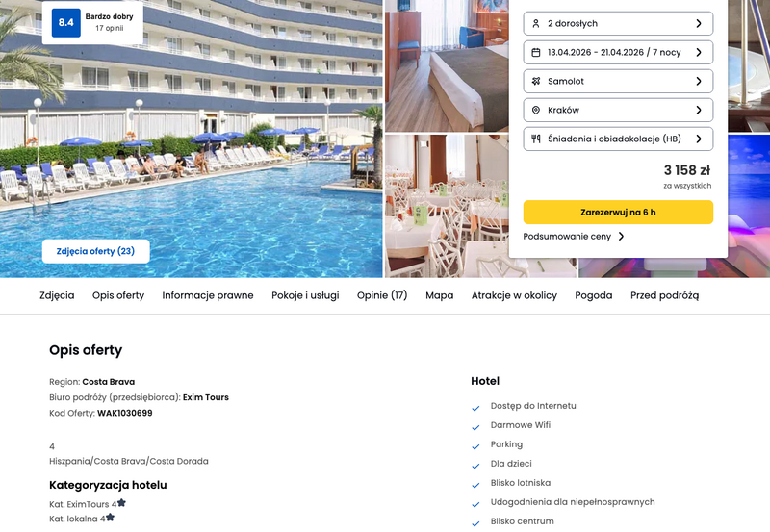This screenshot has height=532, width=770.
Task: Click the star icon next to Kat. EximTours
Action: click(121, 502)
